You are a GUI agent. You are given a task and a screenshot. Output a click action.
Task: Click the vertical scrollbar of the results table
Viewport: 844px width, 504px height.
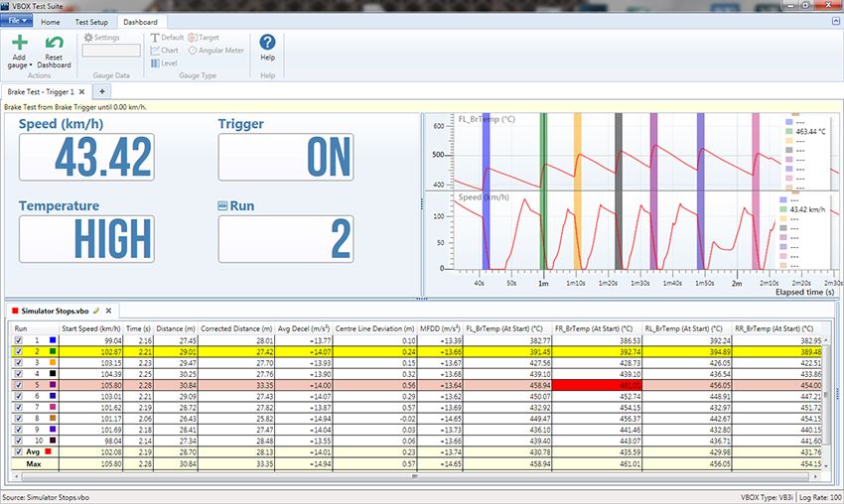point(825,395)
